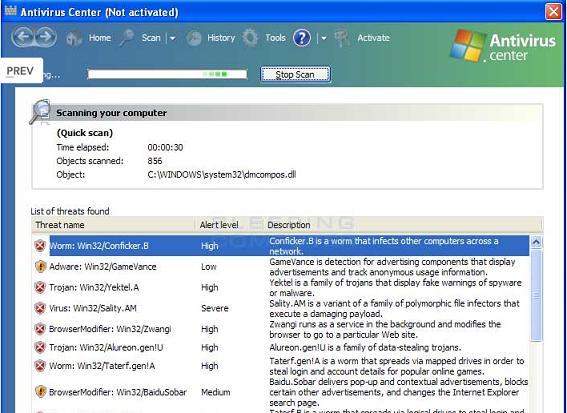The width and height of the screenshot is (567, 413).
Task: Open the help dropdown arrow
Action: coord(324,38)
